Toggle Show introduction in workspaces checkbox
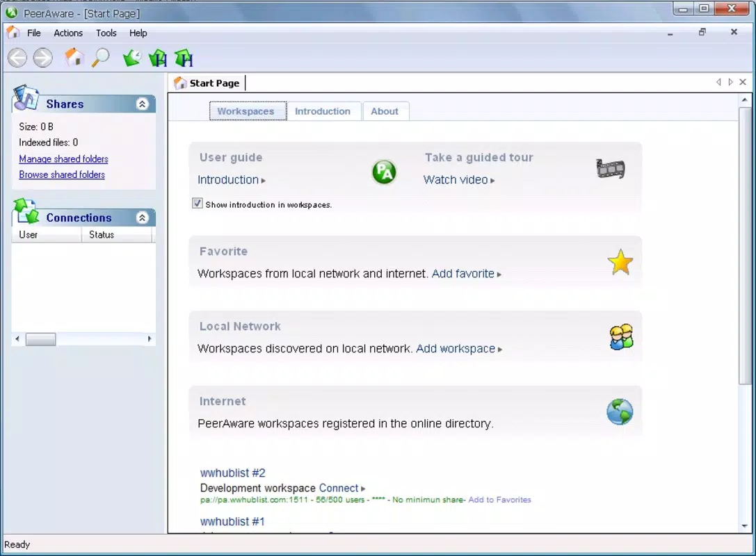Image resolution: width=756 pixels, height=556 pixels. [198, 204]
